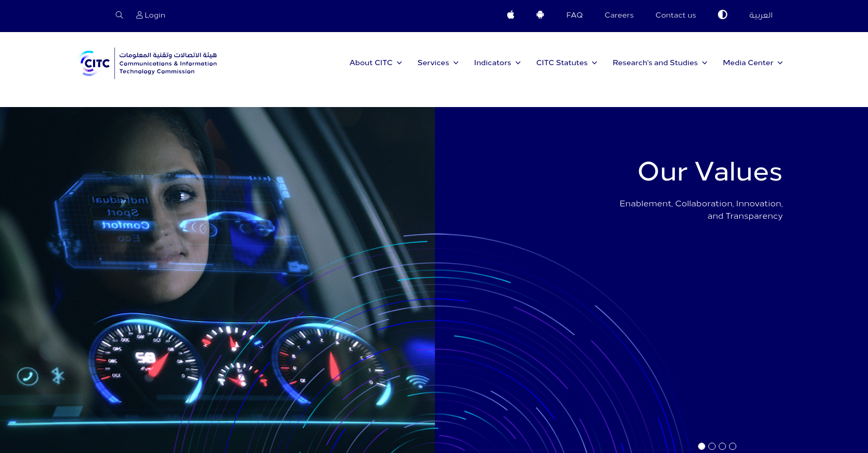This screenshot has width=868, height=453.
Task: Select the third carousel slide dot
Action: pyautogui.click(x=722, y=446)
